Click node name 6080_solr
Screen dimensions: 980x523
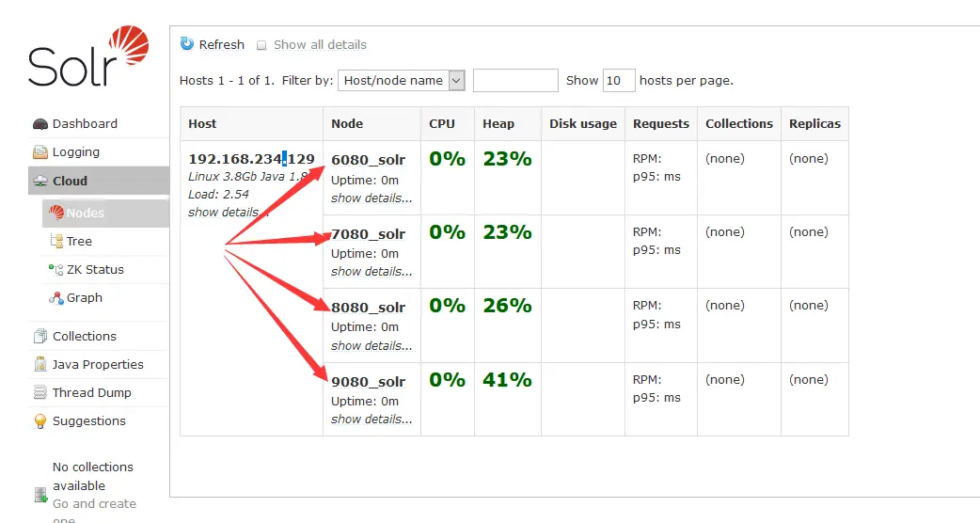[x=368, y=160]
